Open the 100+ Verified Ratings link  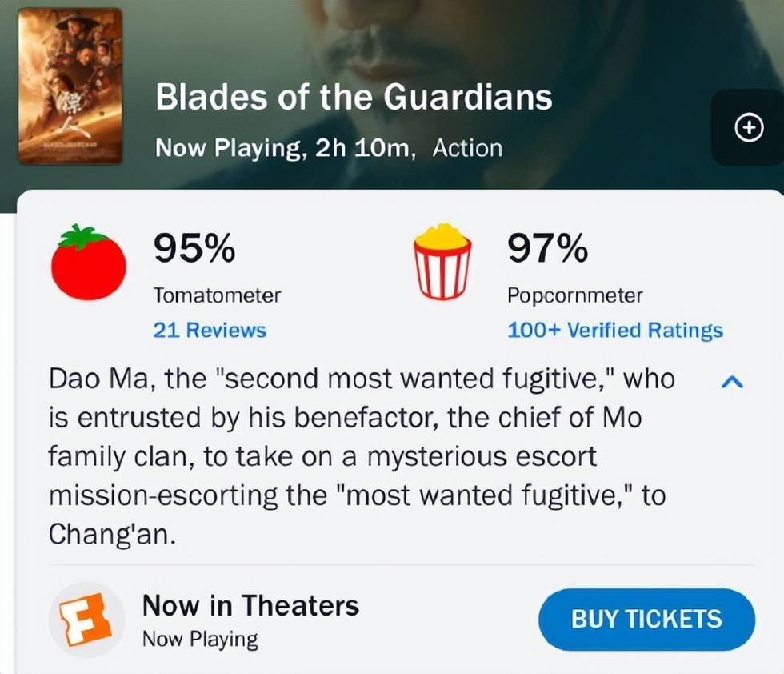(x=614, y=330)
